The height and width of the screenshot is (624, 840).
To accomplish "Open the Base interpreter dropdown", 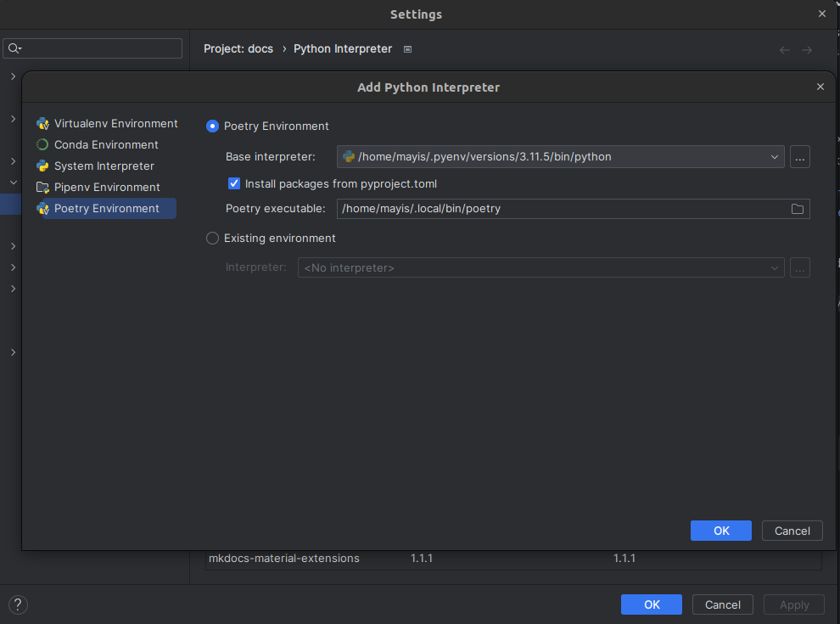I will pyautogui.click(x=774, y=156).
